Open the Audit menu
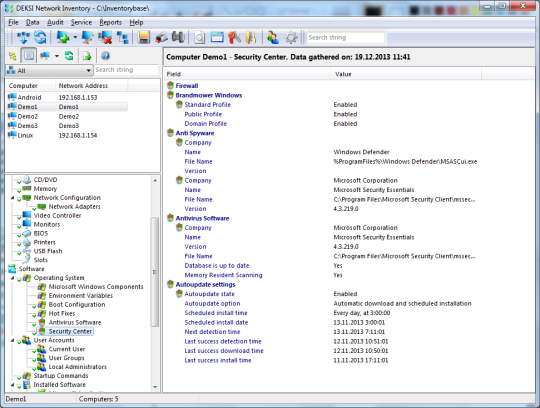Screen dimensions: 540x408 (55, 22)
